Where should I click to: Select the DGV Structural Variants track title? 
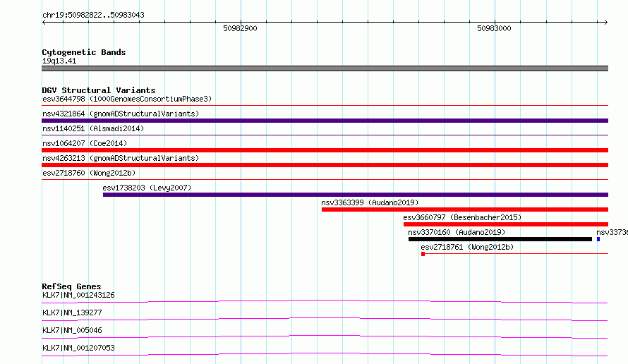tap(99, 90)
